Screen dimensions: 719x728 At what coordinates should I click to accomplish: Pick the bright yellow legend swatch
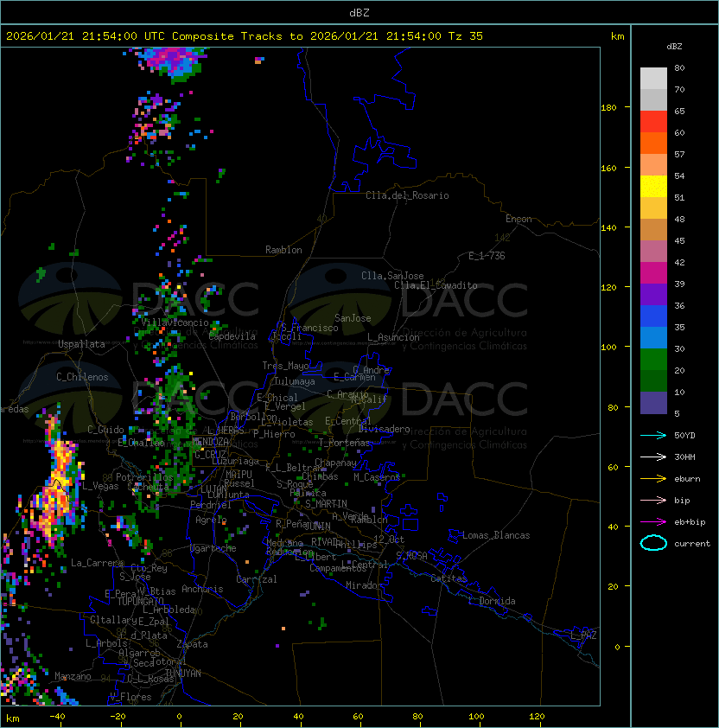pyautogui.click(x=653, y=187)
